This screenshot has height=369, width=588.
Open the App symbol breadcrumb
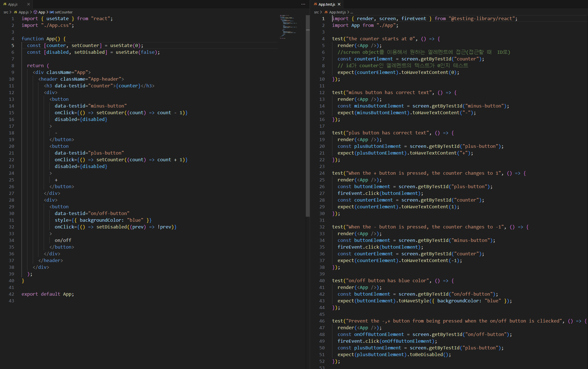tap(42, 12)
